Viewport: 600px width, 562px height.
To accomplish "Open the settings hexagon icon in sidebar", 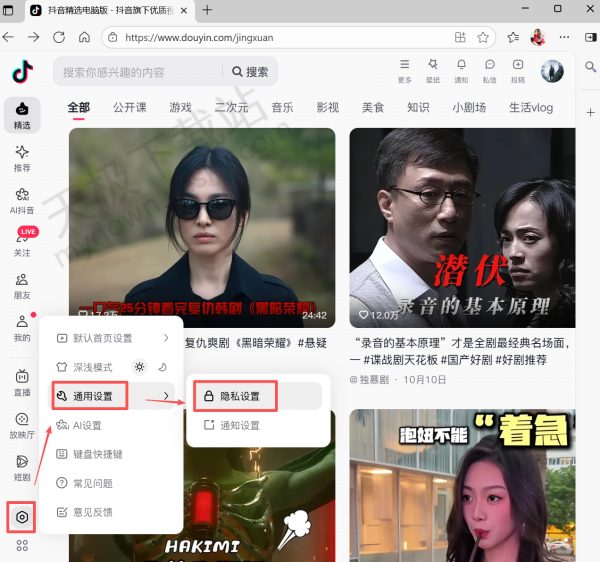I will point(22,517).
